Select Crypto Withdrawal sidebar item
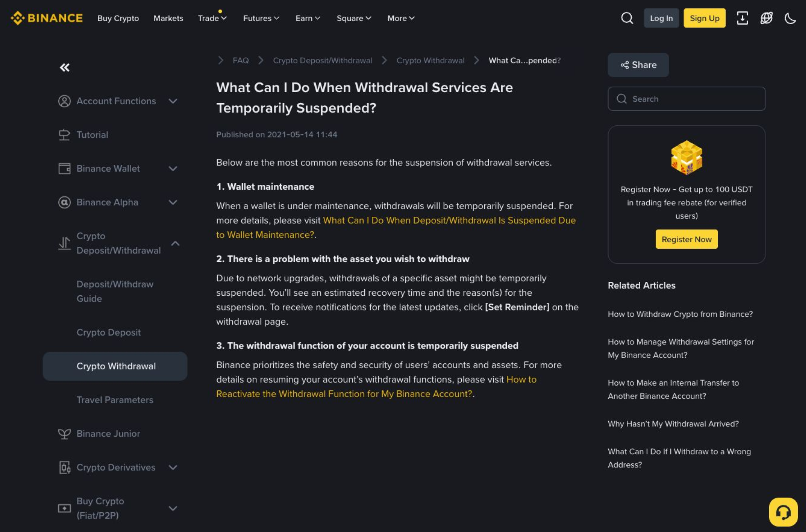Image resolution: width=806 pixels, height=532 pixels. pos(115,366)
